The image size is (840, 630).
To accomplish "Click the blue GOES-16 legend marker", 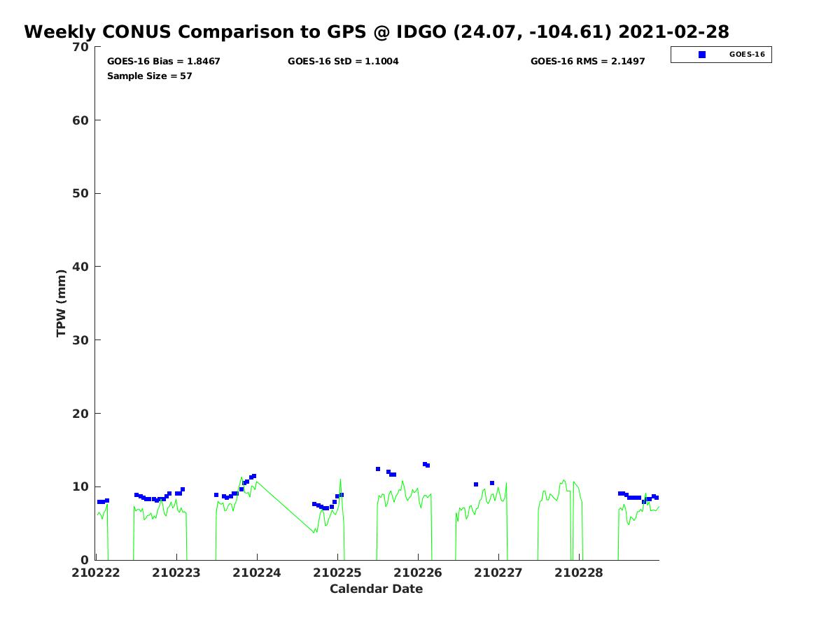I will tap(702, 55).
